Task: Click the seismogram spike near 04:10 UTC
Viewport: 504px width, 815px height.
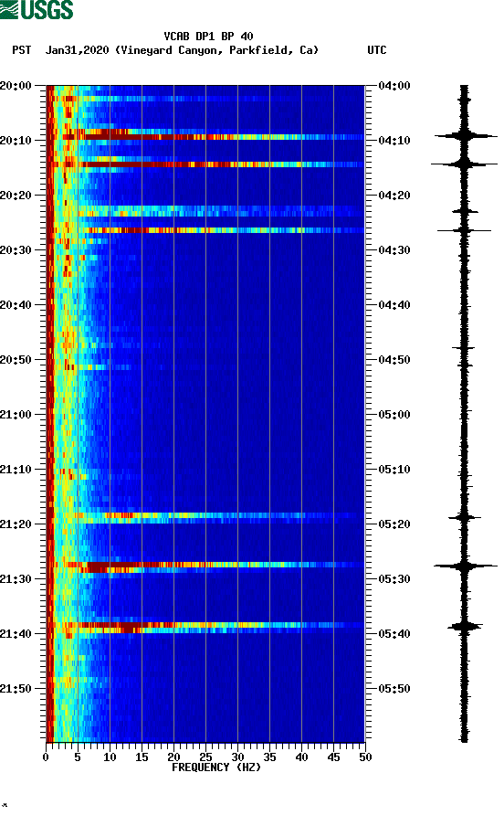Action: 465,136
